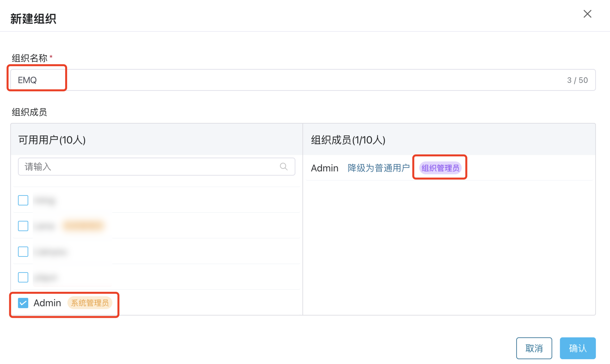Viewport: 610px width, 364px height.
Task: Click the Admin name in available users
Action: pos(47,303)
